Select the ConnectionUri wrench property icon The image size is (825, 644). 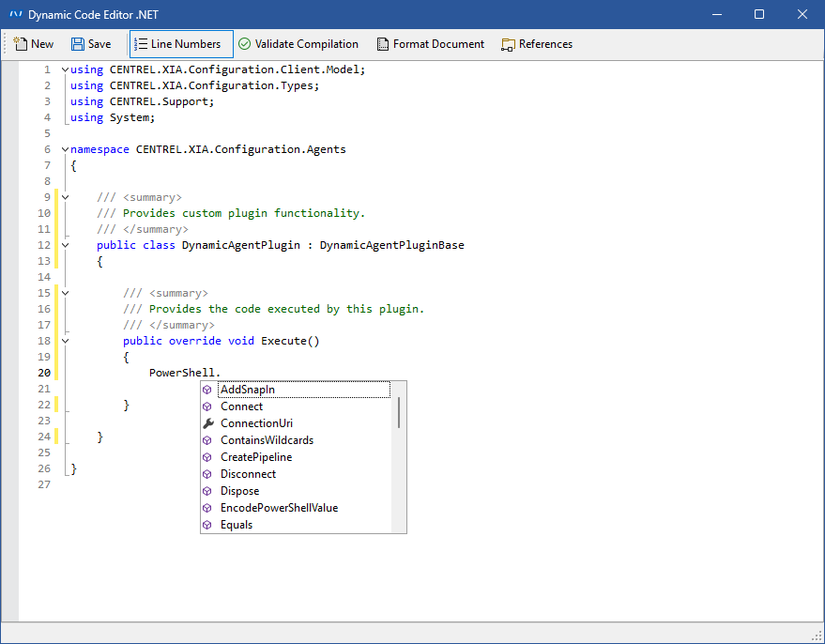pyautogui.click(x=208, y=423)
